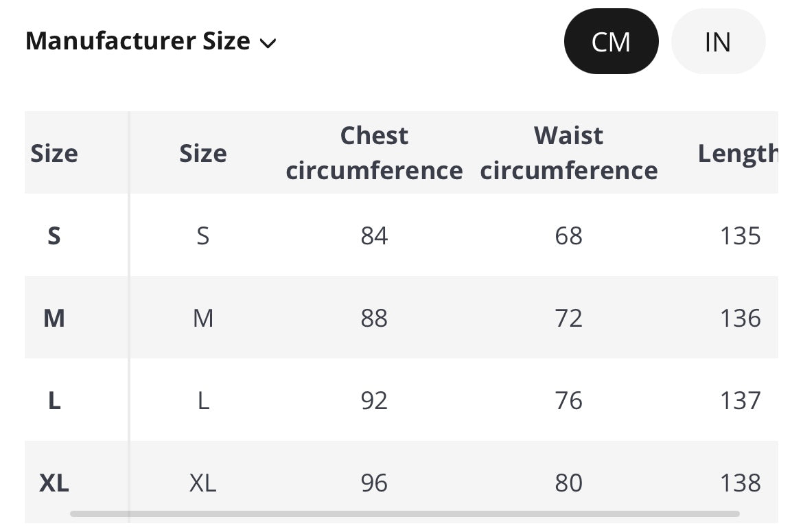Click length value 137 for size L
The width and height of the screenshot is (803, 532).
click(740, 401)
